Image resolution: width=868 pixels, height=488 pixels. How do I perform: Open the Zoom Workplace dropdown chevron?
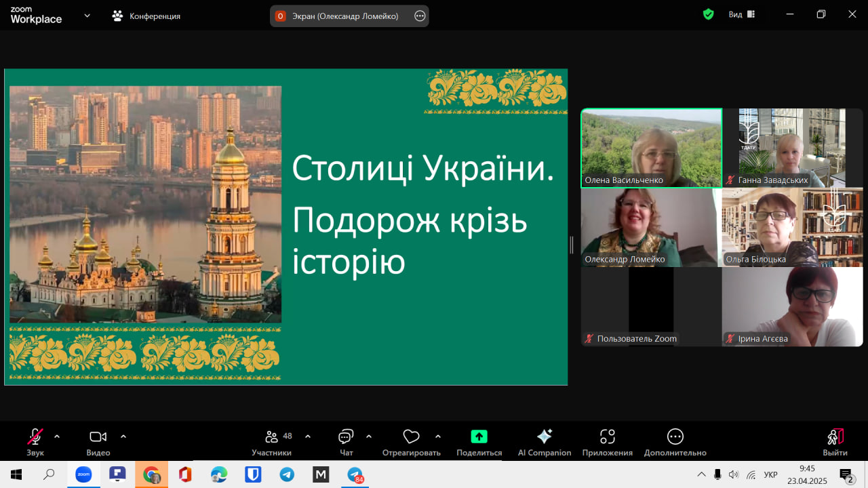(x=87, y=16)
